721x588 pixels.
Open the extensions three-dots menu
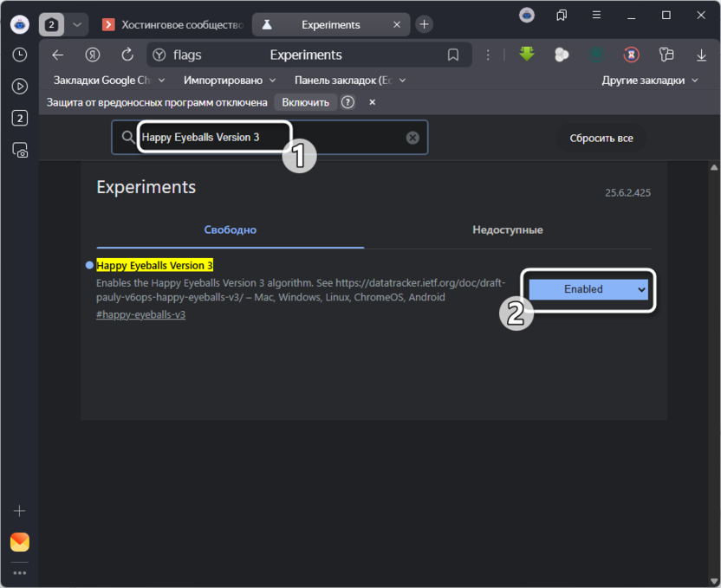click(x=488, y=55)
